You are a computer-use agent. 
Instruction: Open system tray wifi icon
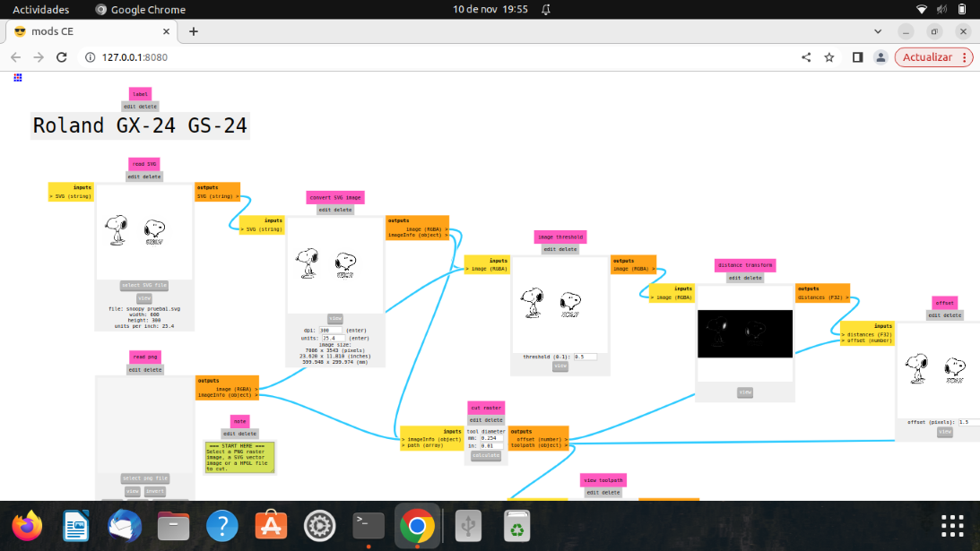click(x=921, y=9)
